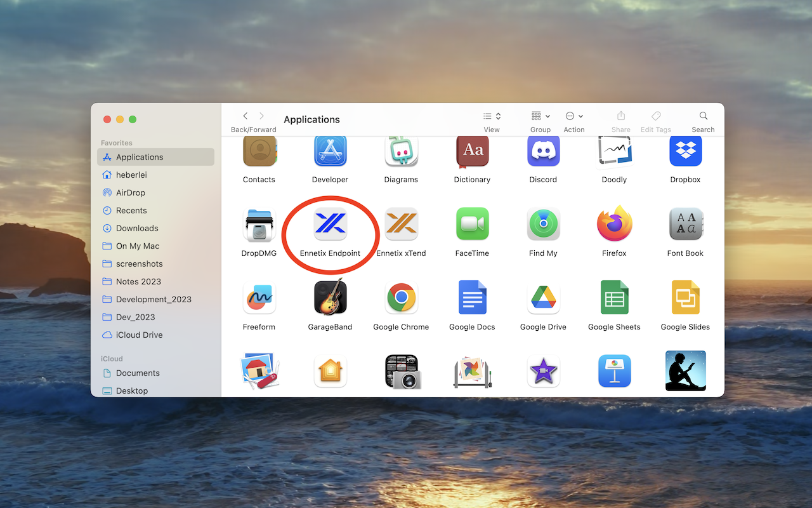Screen dimensions: 812x508
Task: Click the green zoom window button
Action: tap(133, 119)
